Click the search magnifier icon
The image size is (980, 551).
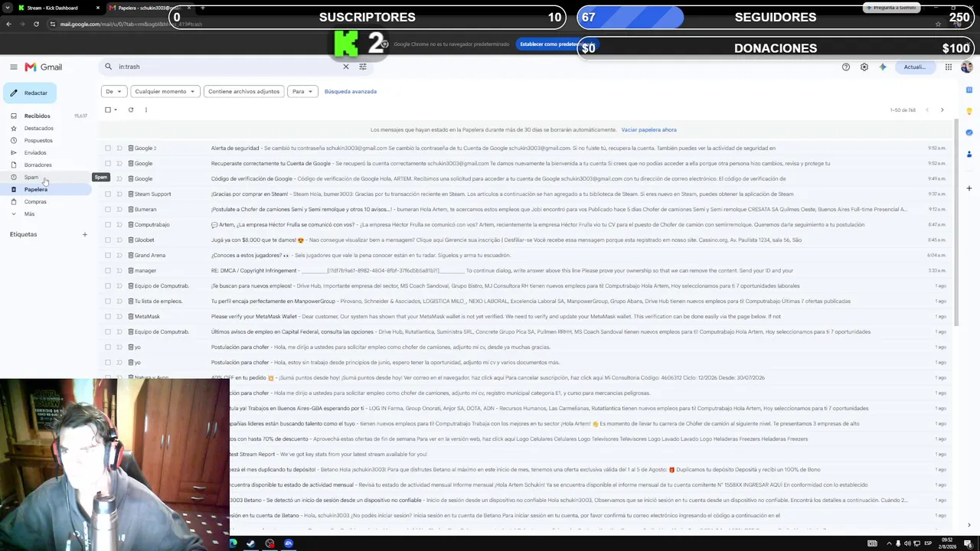(109, 67)
